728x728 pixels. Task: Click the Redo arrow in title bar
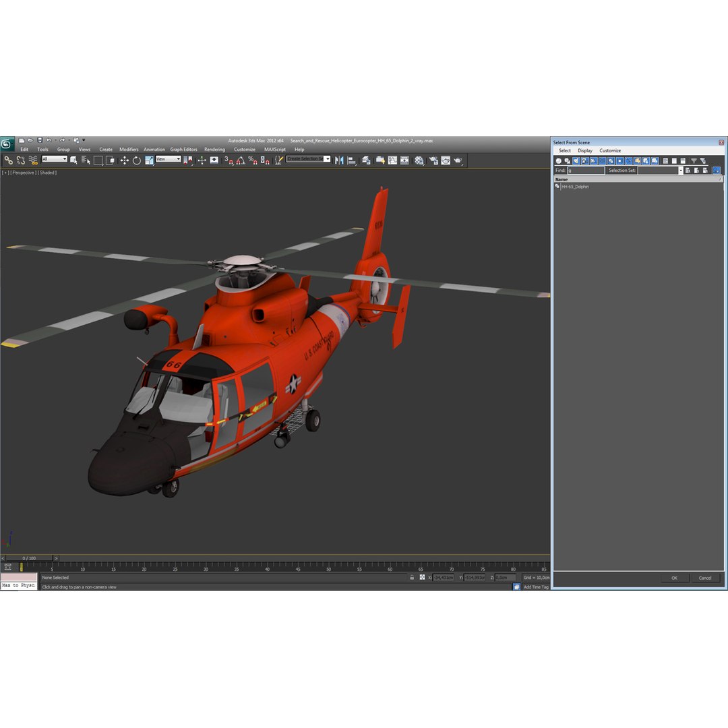pyautogui.click(x=62, y=140)
